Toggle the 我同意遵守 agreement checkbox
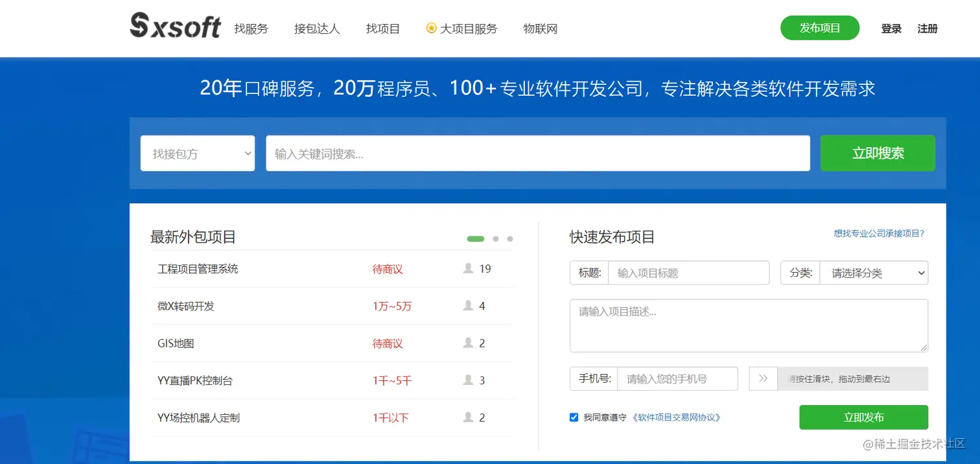Viewport: 980px width, 464px height. (574, 417)
